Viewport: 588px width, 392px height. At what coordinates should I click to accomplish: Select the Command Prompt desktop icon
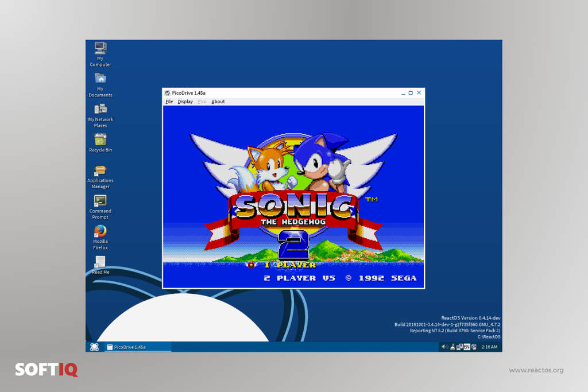[100, 207]
